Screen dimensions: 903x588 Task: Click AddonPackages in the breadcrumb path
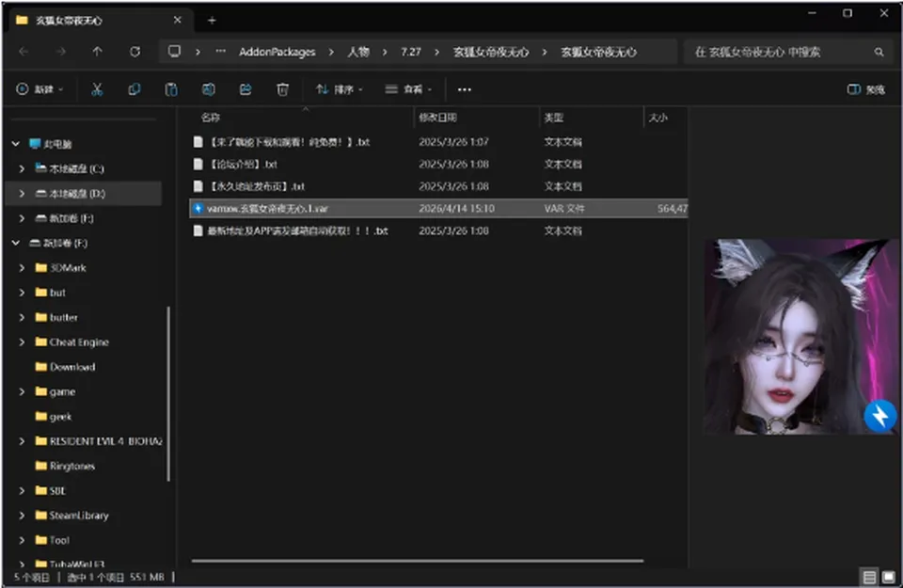(277, 52)
